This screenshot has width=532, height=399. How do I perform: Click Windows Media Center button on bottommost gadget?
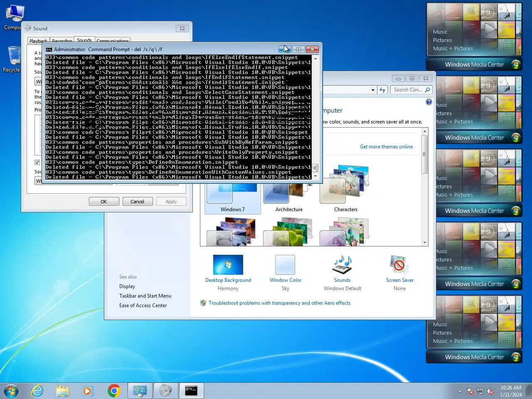(x=474, y=357)
